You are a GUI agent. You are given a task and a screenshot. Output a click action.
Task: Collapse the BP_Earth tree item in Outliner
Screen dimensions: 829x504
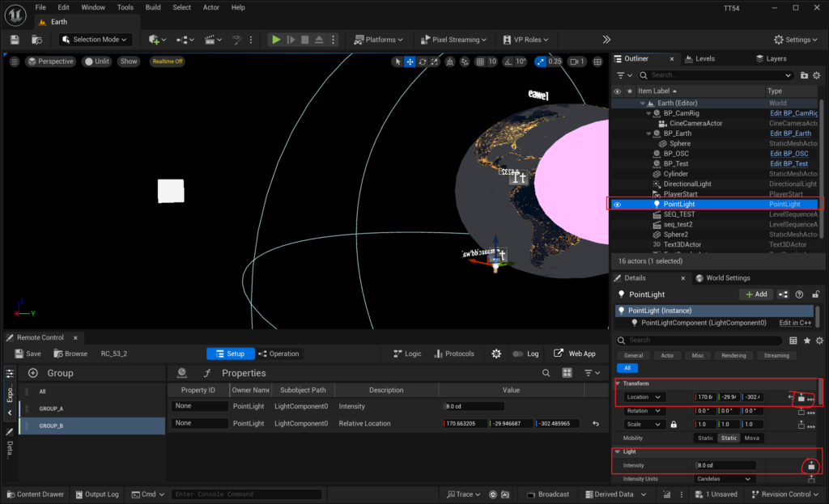(648, 133)
